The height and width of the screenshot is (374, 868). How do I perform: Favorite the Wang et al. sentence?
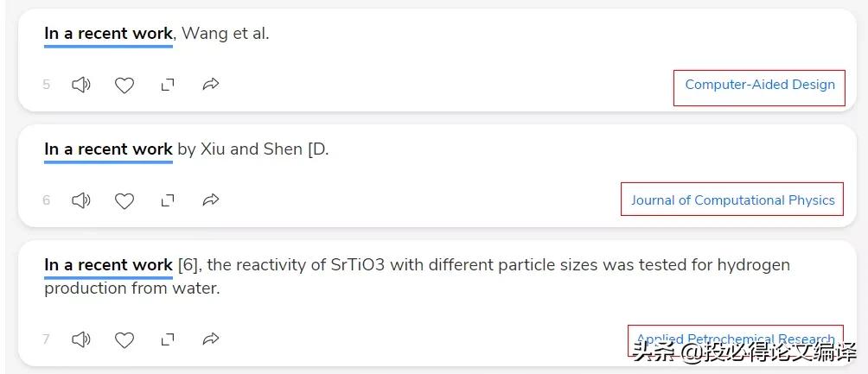click(x=124, y=85)
